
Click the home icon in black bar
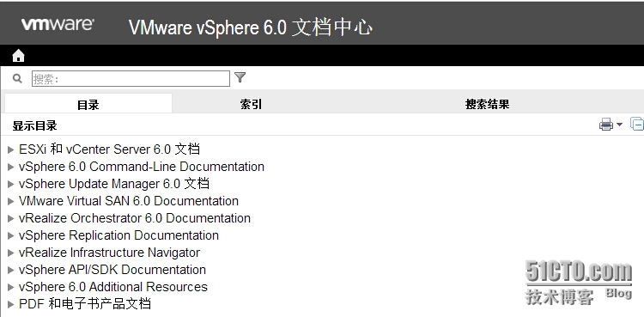coord(18,56)
